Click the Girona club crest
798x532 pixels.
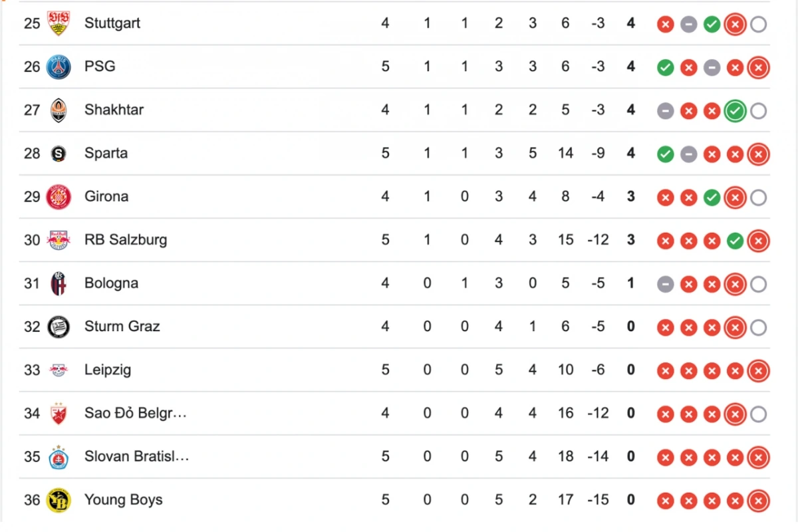(x=59, y=197)
